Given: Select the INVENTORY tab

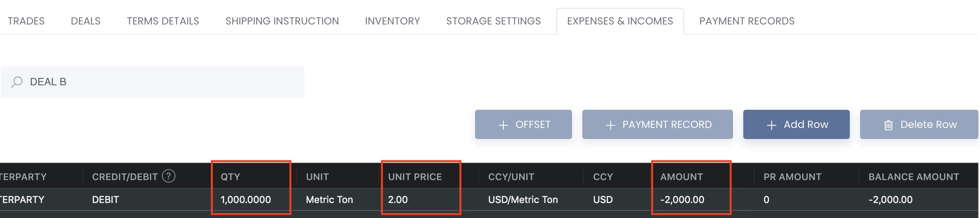Looking at the screenshot, I should (393, 21).
